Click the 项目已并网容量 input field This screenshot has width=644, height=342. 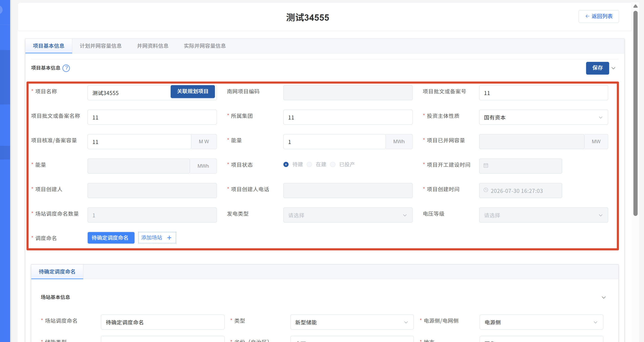click(x=531, y=142)
